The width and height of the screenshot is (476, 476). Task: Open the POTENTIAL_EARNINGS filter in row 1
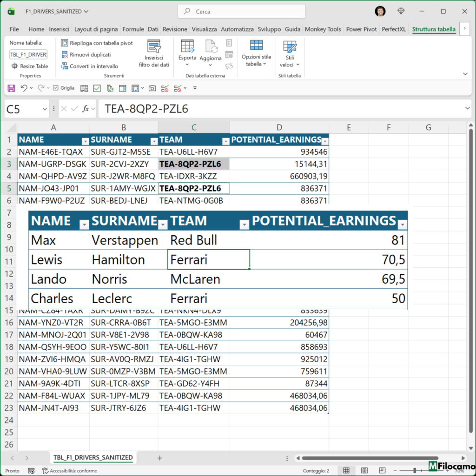tap(325, 141)
